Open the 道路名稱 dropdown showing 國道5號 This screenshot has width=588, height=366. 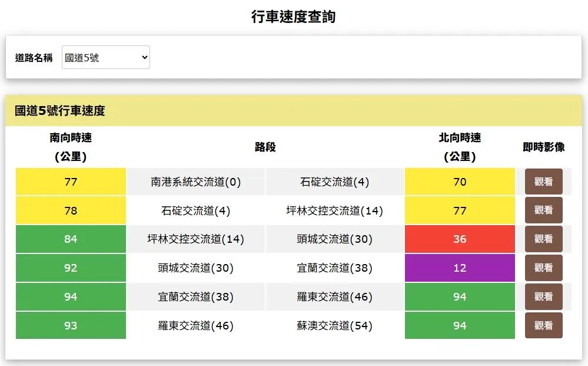click(106, 57)
